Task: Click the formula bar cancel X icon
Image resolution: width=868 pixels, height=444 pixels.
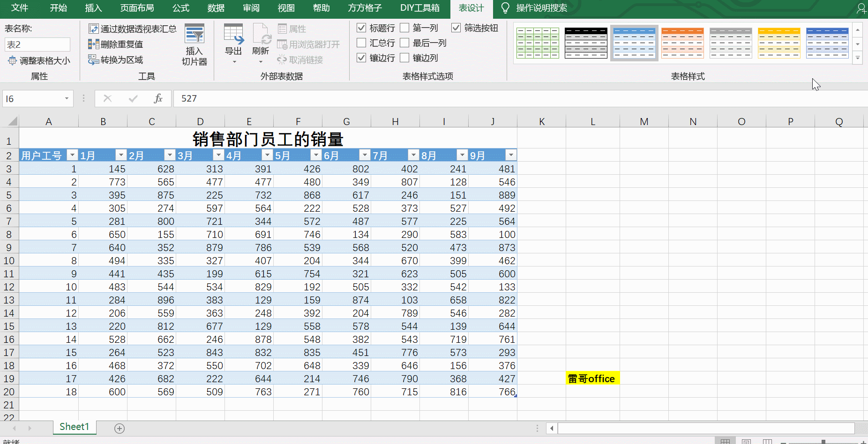Action: [x=107, y=98]
